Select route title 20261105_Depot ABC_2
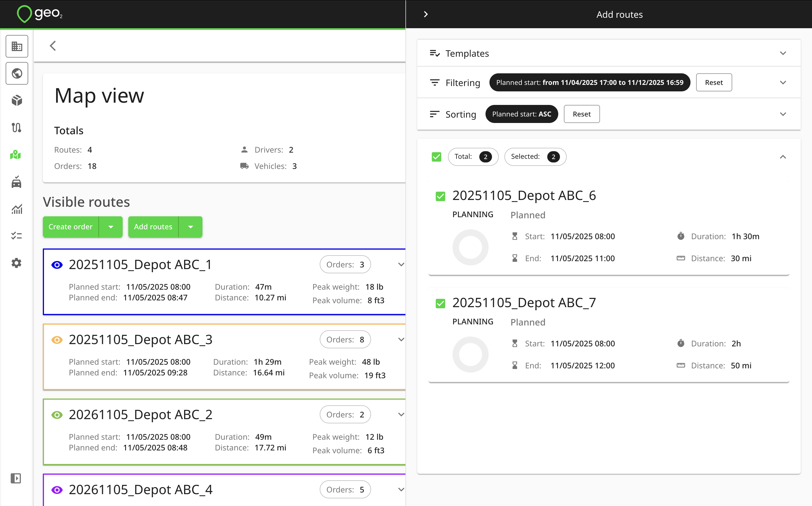Screen dimensions: 812x506 [140, 414]
